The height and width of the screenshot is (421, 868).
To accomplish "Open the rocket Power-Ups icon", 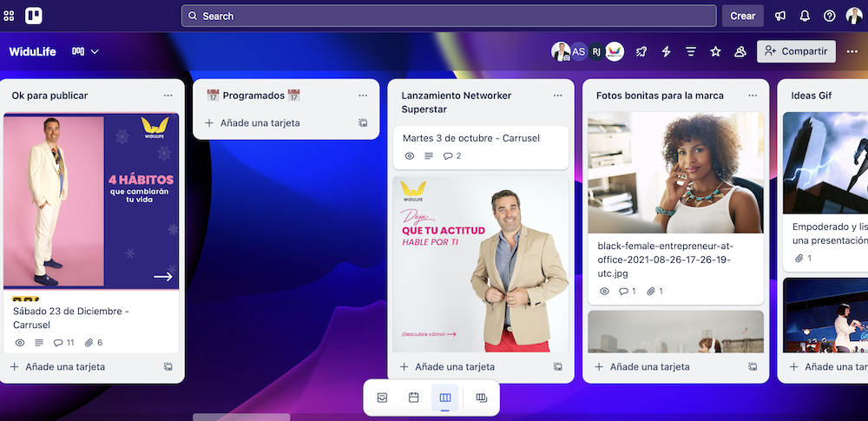I will click(x=641, y=51).
